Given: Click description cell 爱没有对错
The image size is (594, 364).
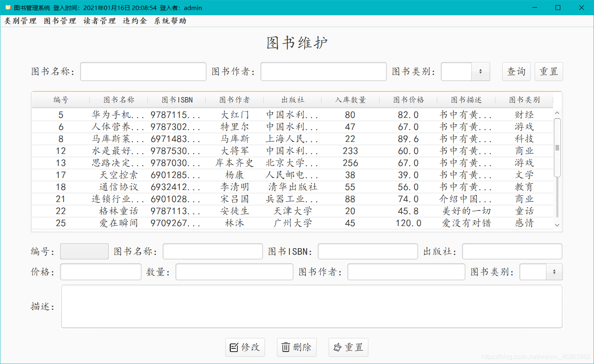Looking at the screenshot, I should pos(466,223).
